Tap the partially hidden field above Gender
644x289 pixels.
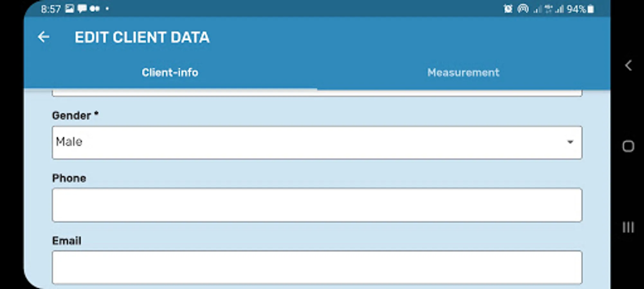point(317,93)
